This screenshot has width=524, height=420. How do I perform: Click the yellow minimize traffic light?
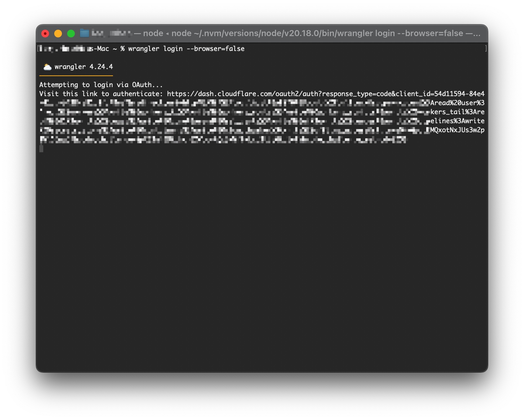[x=58, y=33]
